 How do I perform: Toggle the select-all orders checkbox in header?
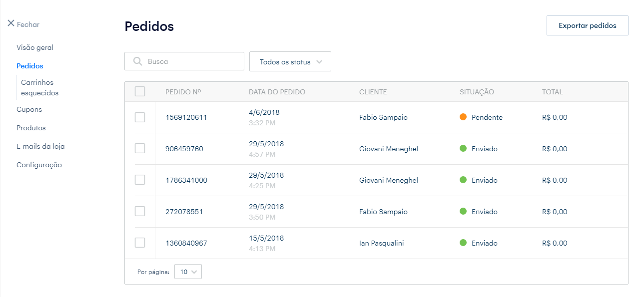coord(140,91)
